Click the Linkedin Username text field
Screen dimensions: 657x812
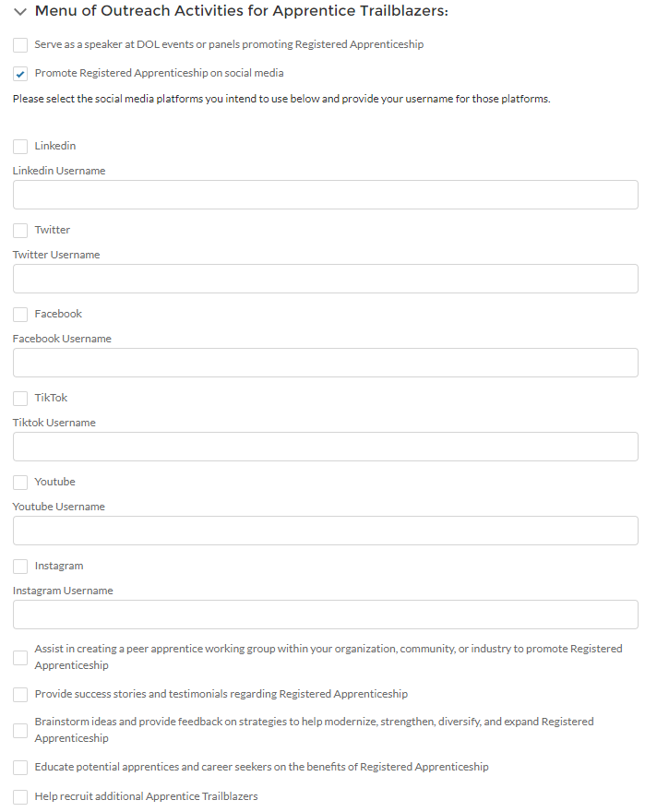click(x=325, y=195)
